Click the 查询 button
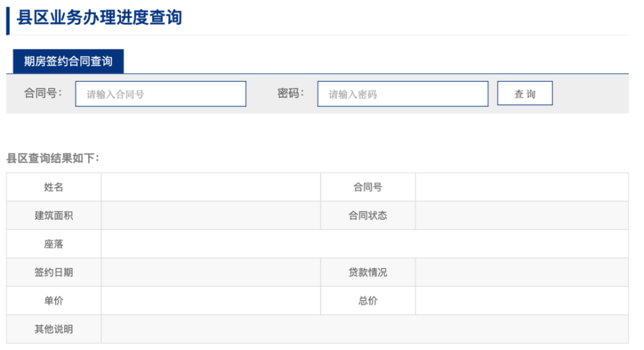 point(524,93)
